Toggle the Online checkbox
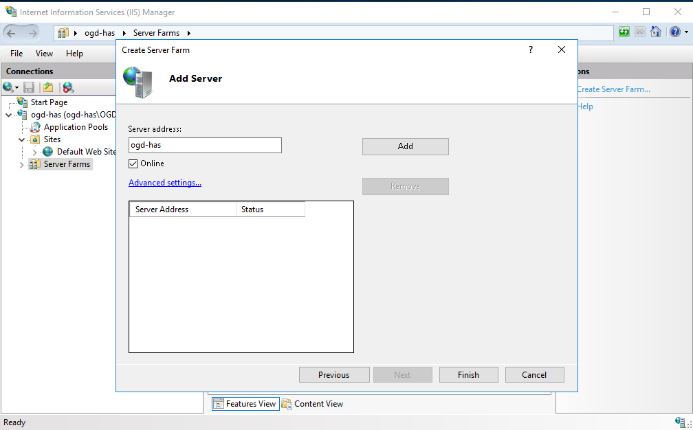The width and height of the screenshot is (693, 430). (133, 164)
